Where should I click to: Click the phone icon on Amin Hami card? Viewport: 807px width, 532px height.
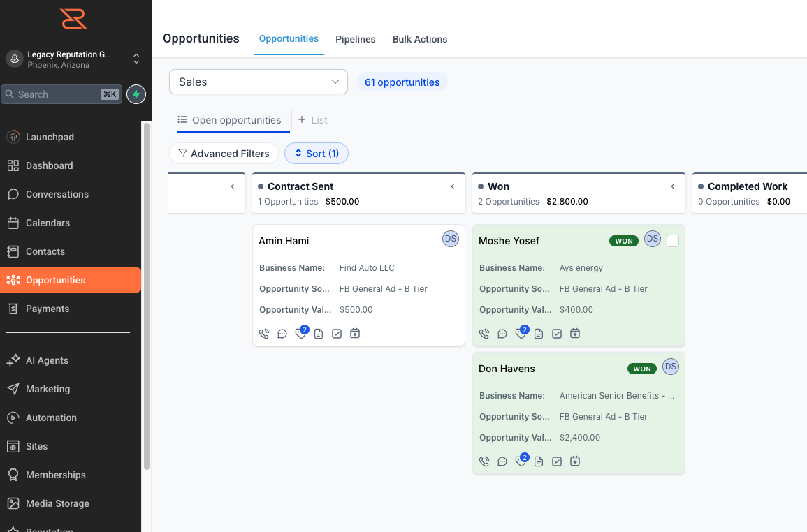(x=264, y=334)
